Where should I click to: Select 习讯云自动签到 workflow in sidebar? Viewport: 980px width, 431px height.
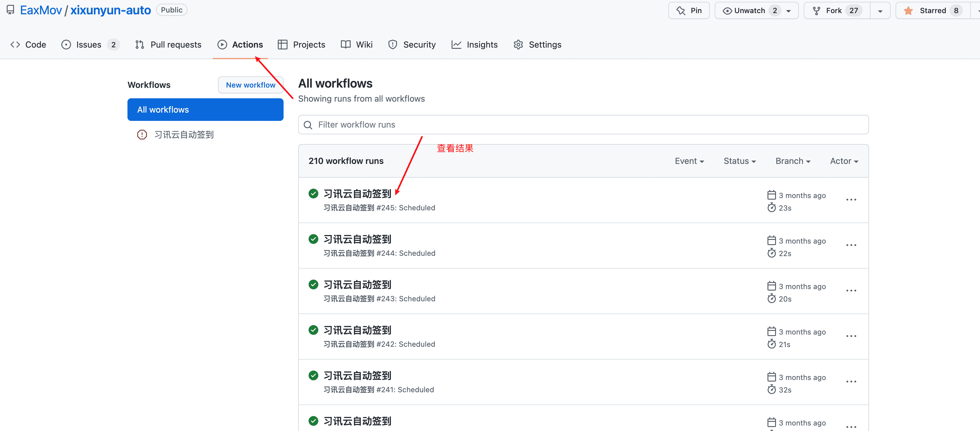coord(184,134)
